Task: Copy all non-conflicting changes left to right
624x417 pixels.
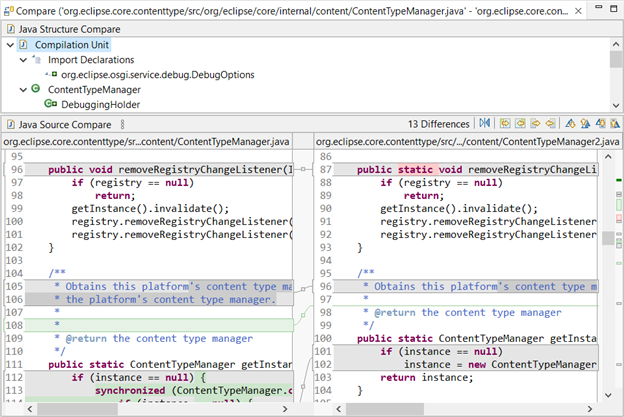Action: point(505,124)
